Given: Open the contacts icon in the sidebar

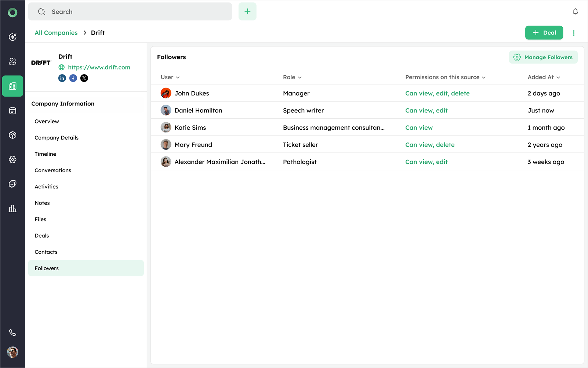Looking at the screenshot, I should [12, 61].
